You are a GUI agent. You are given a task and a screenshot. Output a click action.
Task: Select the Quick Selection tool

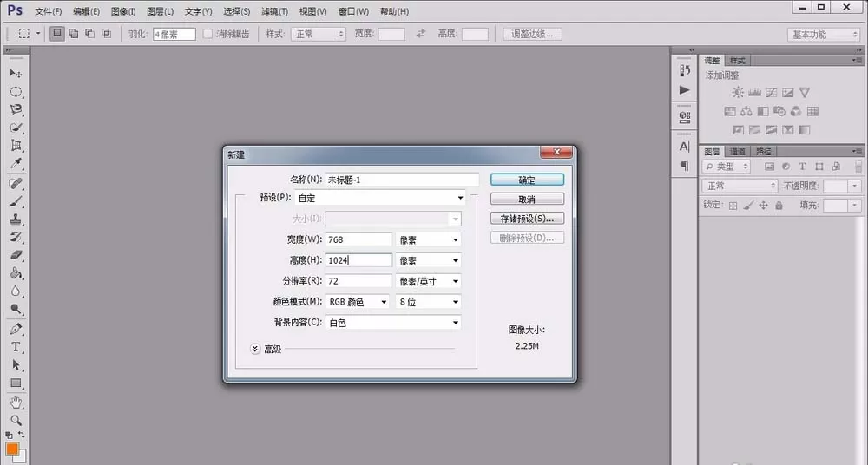[x=16, y=128]
